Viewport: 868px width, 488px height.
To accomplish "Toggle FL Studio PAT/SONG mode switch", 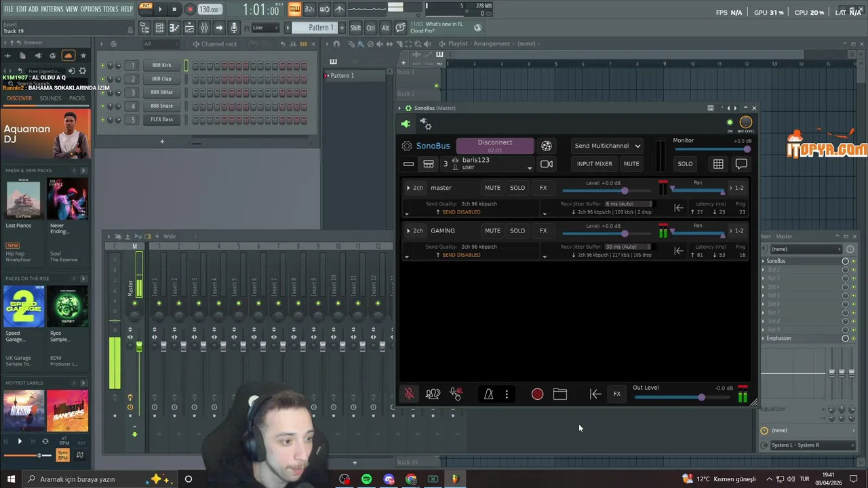I will (x=145, y=9).
